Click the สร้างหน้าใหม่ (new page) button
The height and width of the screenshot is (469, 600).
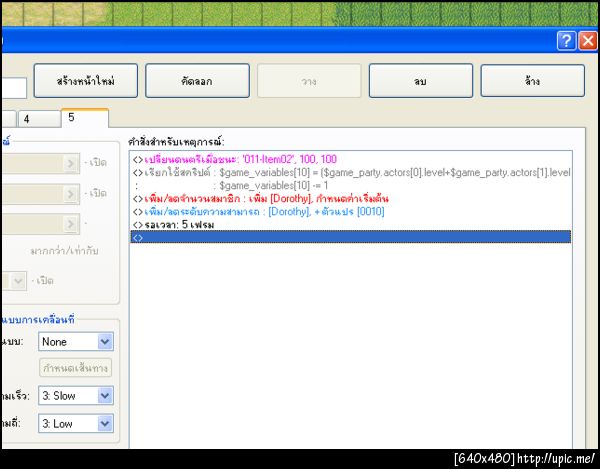click(x=86, y=81)
